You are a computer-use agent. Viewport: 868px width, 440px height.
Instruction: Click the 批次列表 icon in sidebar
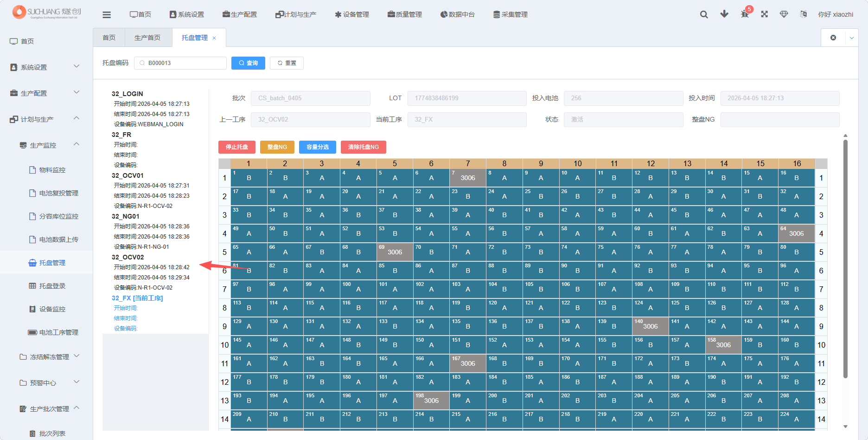point(32,434)
